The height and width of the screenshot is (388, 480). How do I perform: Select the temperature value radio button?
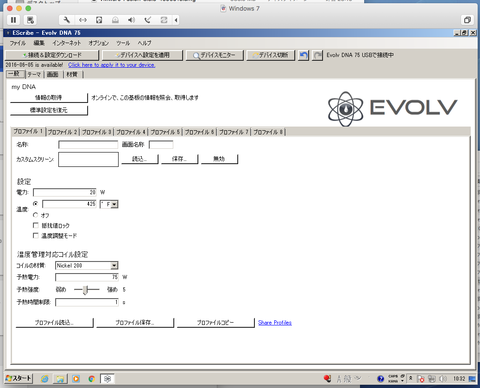click(x=36, y=203)
